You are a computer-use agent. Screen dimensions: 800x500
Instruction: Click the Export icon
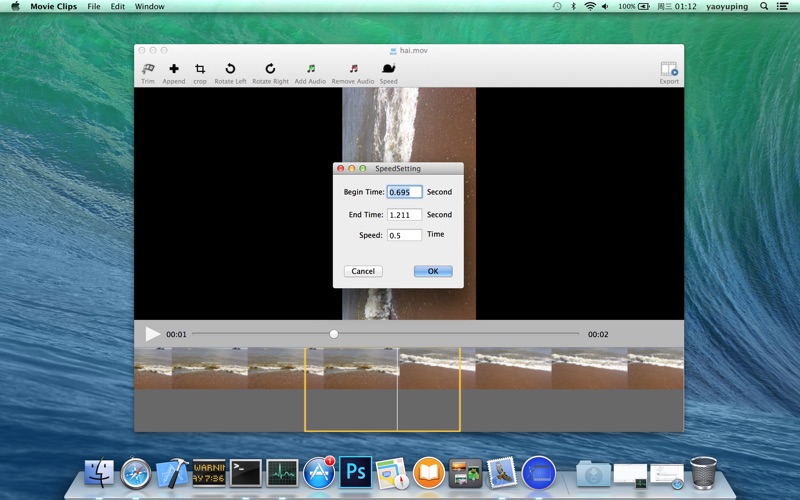(x=669, y=69)
